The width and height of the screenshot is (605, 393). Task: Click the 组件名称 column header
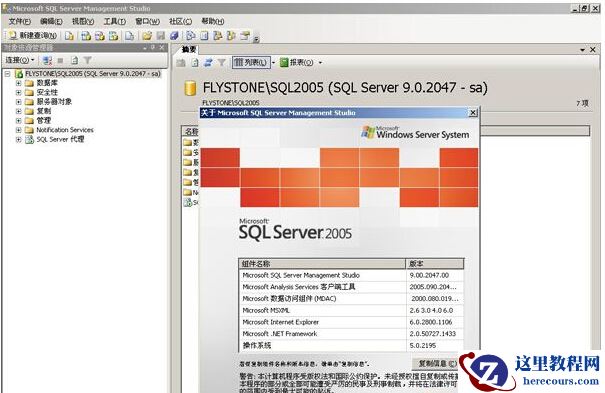click(322, 264)
